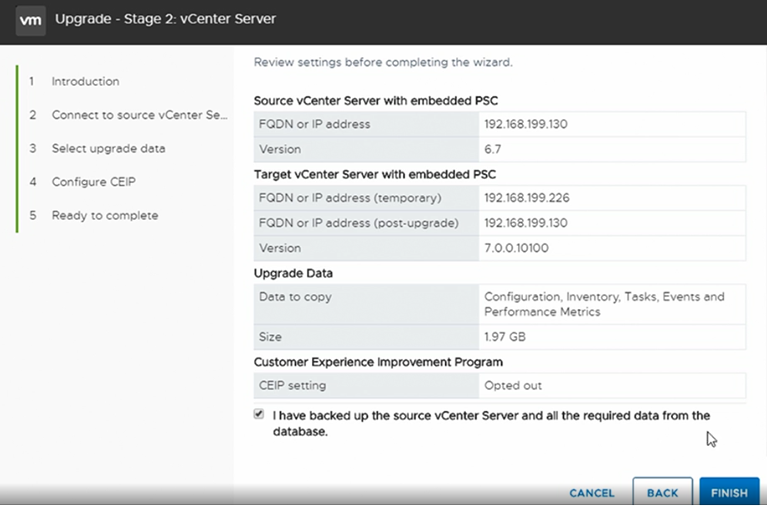Select step 5 Ready to complete
The height and width of the screenshot is (506, 767).
click(105, 215)
